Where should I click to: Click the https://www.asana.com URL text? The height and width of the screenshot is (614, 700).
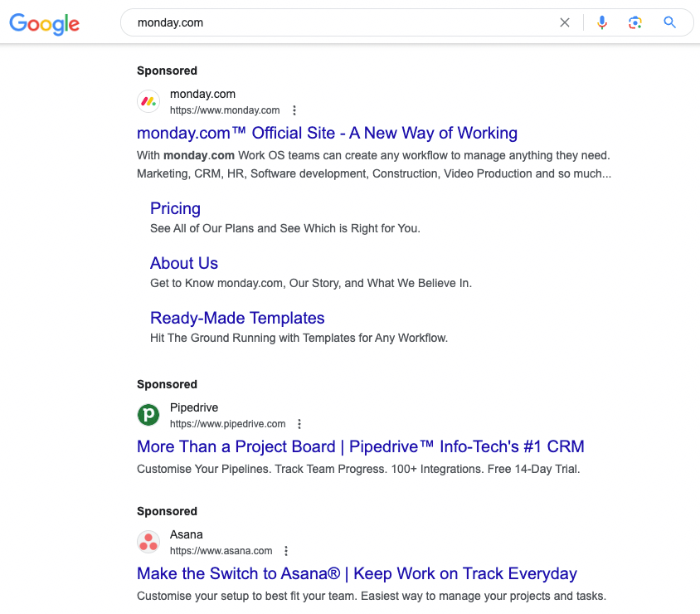(221, 551)
